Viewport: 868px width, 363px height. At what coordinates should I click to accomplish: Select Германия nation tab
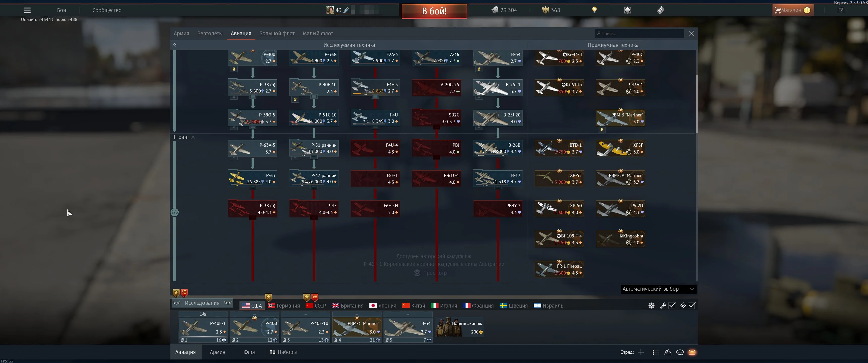coord(284,306)
